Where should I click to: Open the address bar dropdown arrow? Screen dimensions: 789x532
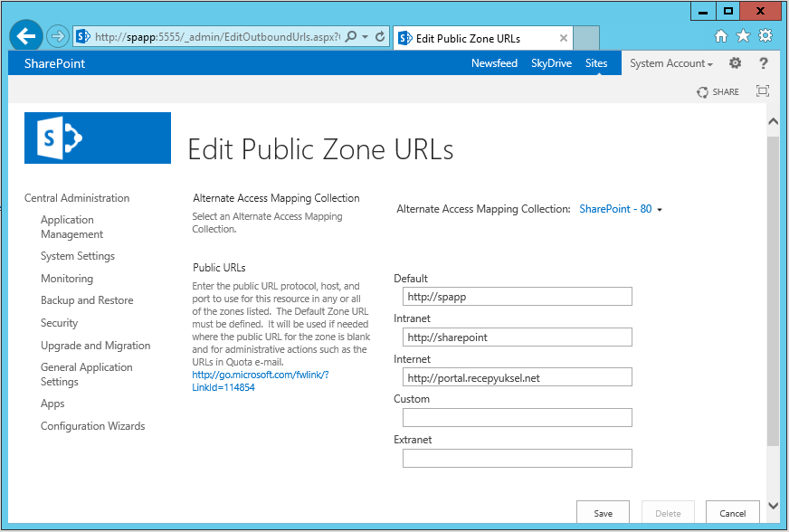point(366,37)
